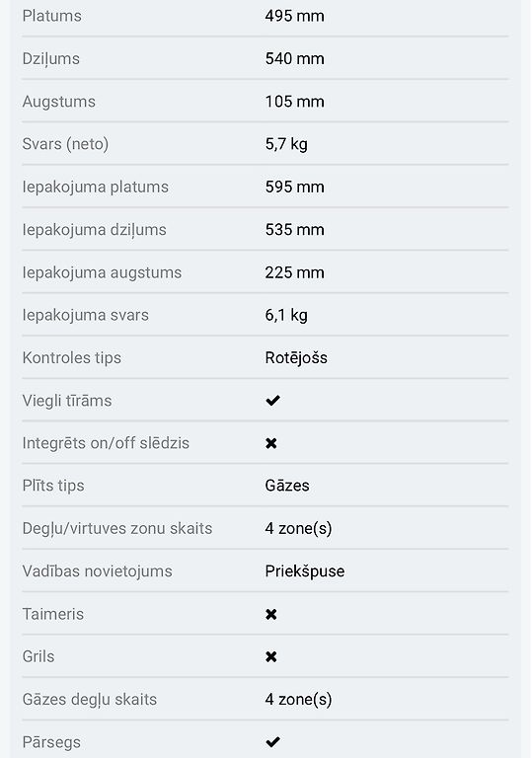This screenshot has width=532, height=758.
Task: Click the 5,7 kg weight value
Action: click(x=286, y=144)
